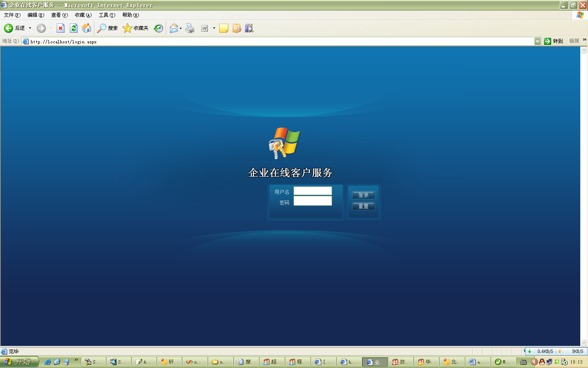Viewport: 588px width, 368px height.
Task: Open the Windows 开始 Start button
Action: click(19, 362)
